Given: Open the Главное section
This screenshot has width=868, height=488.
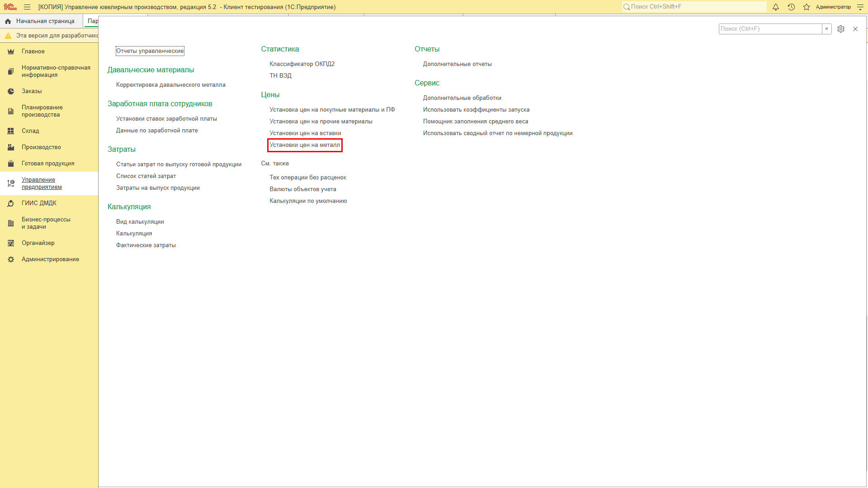Looking at the screenshot, I should pyautogui.click(x=49, y=52).
